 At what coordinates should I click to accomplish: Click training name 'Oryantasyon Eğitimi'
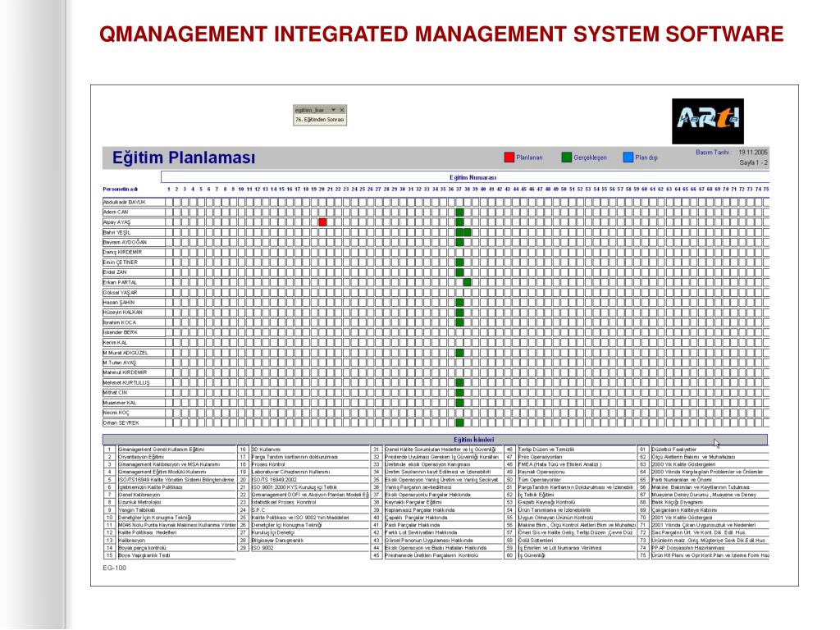click(141, 457)
